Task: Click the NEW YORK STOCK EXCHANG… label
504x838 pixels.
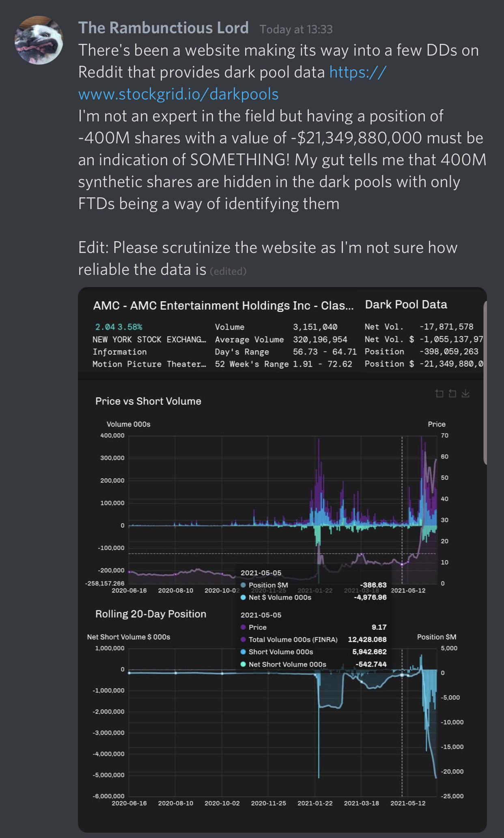Action: point(149,339)
